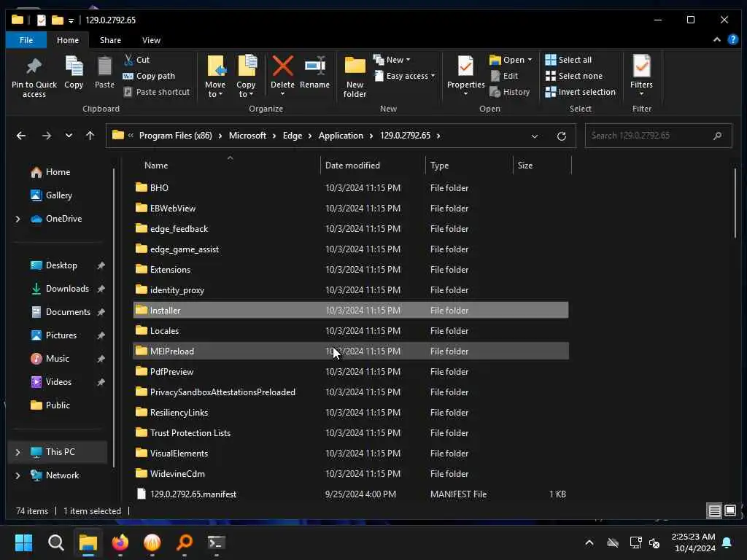
Task: Click Paste shortcut command
Action: (156, 92)
